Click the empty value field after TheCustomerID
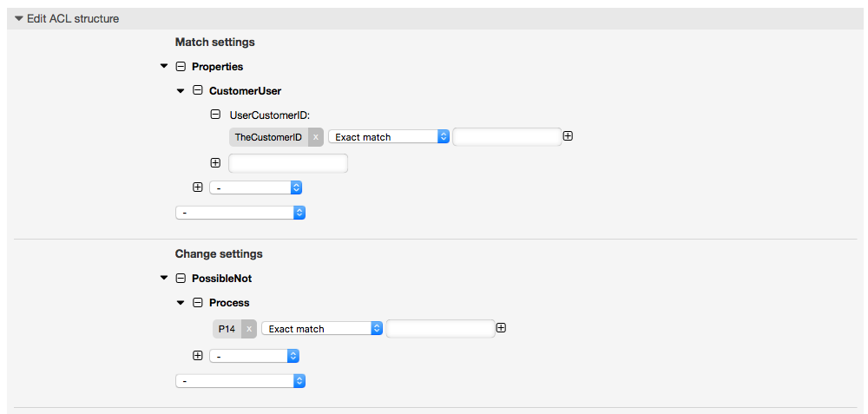Image resolution: width=868 pixels, height=414 pixels. click(507, 137)
